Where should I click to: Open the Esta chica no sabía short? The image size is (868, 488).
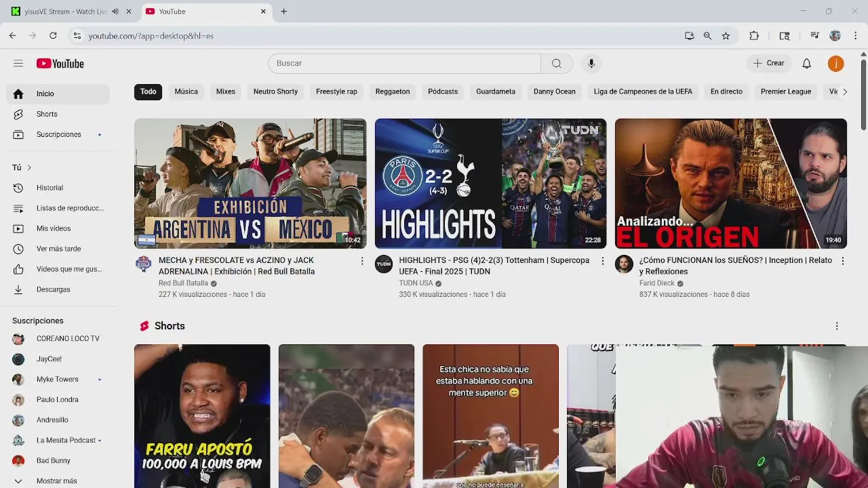click(x=490, y=416)
